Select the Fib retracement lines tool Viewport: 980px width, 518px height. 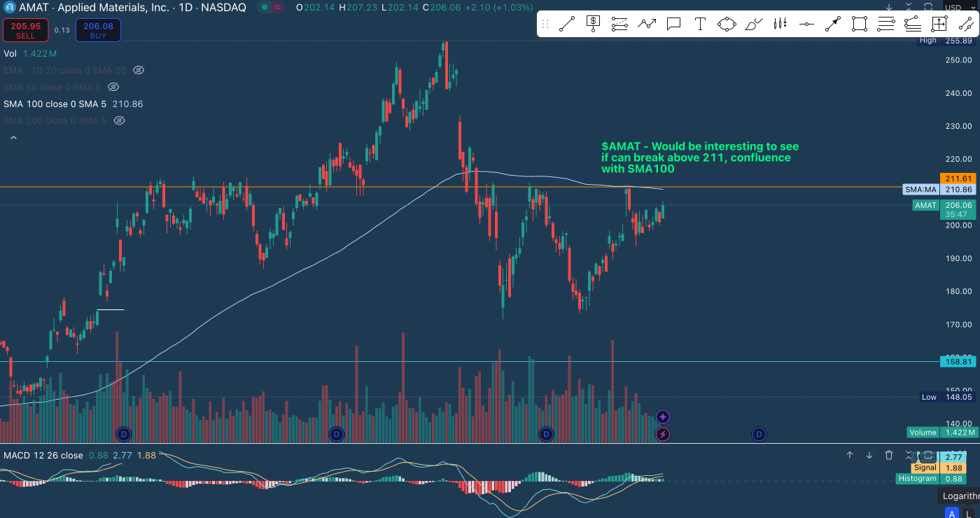pyautogui.click(x=619, y=24)
